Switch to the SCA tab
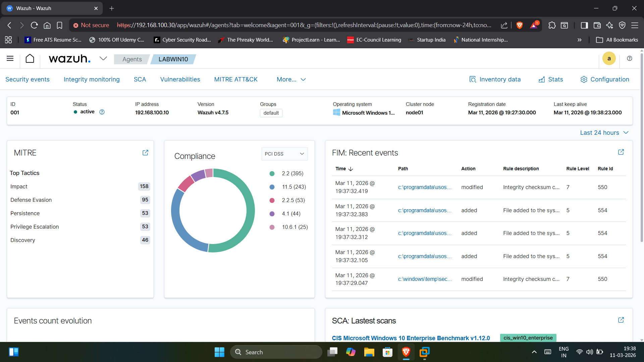The image size is (644, 362). point(140,79)
